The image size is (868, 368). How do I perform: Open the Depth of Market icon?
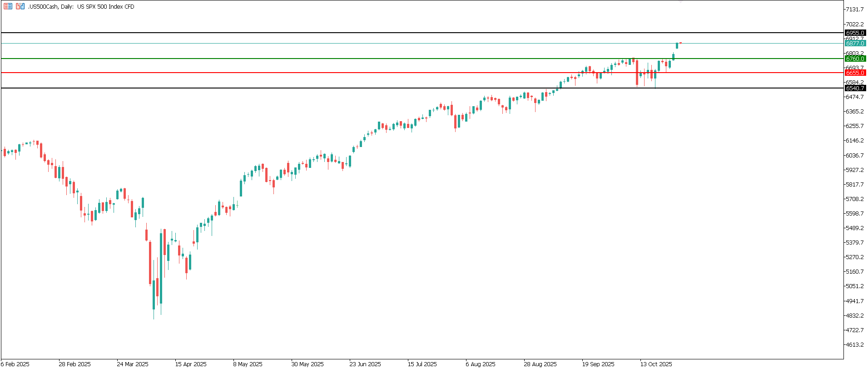[x=20, y=6]
